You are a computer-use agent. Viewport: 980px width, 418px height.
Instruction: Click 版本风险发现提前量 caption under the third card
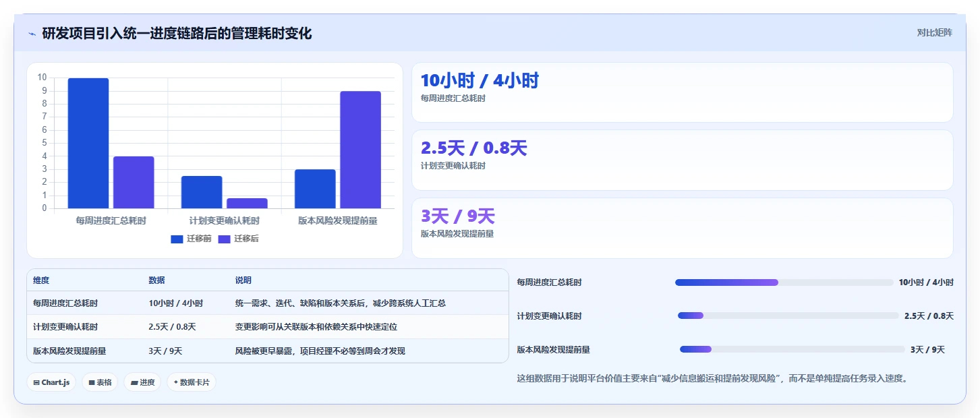coord(457,233)
